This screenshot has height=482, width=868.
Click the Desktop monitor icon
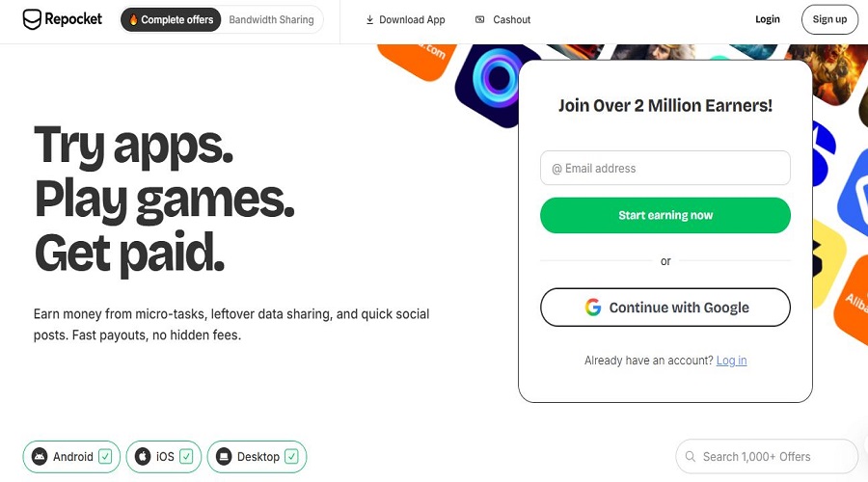pos(224,457)
